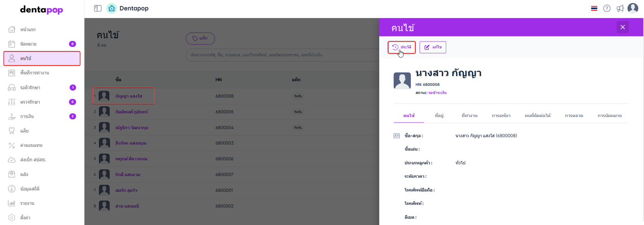
Task: Open ตรวจรักษา in the sidebar
Action: click(x=30, y=102)
